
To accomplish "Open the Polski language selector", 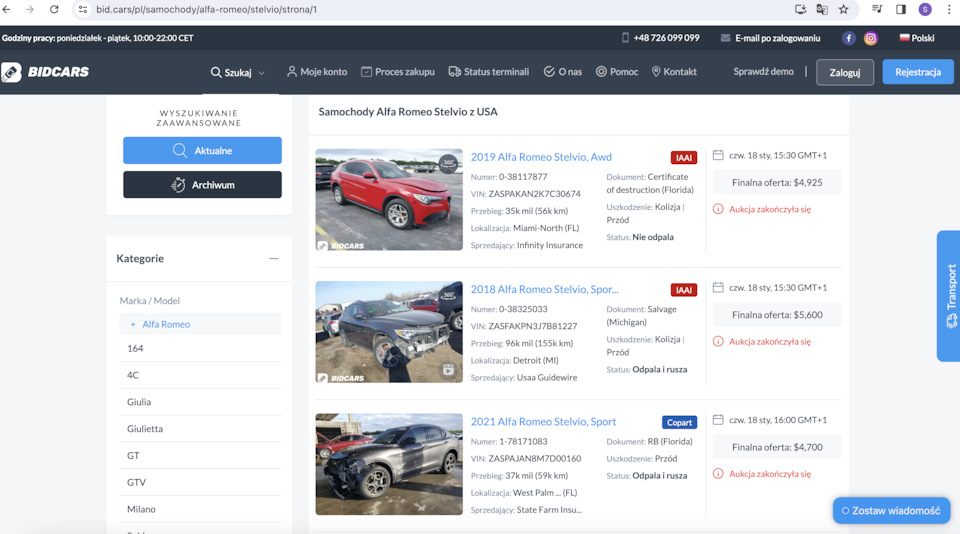I will pyautogui.click(x=917, y=38).
